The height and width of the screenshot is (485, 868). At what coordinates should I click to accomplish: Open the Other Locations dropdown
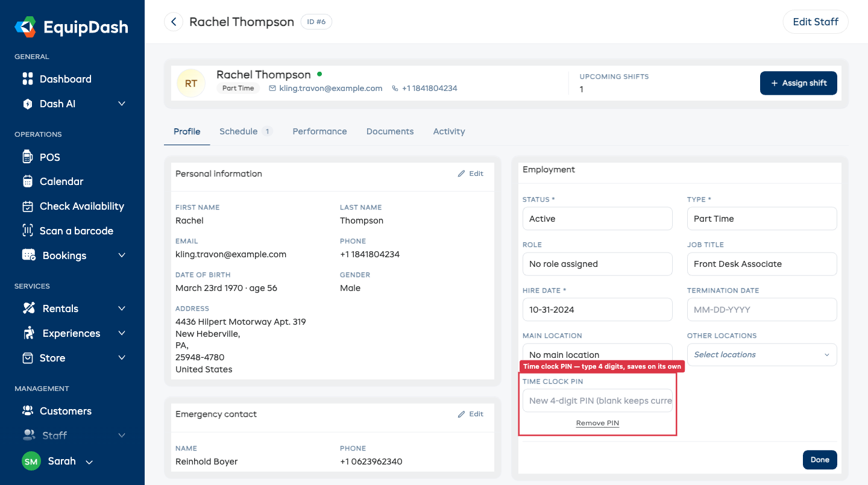tap(762, 355)
